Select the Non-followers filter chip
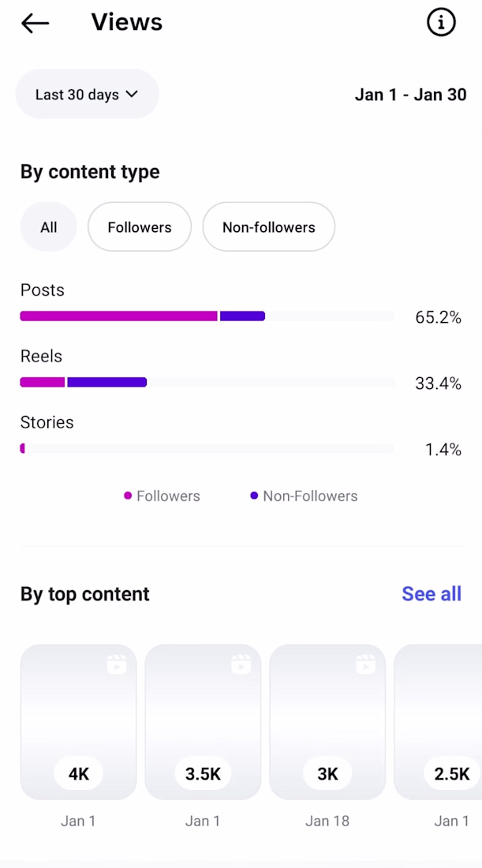 click(x=268, y=227)
